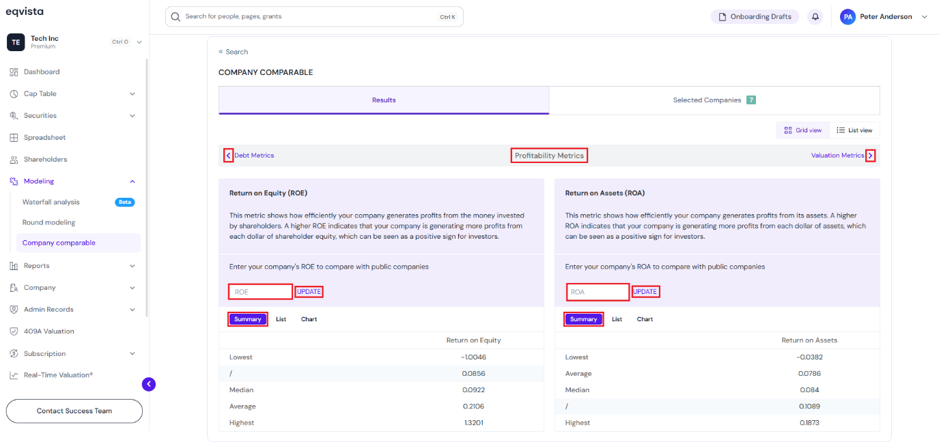This screenshot has height=444, width=939.
Task: Switch to Grid view
Action: [803, 130]
